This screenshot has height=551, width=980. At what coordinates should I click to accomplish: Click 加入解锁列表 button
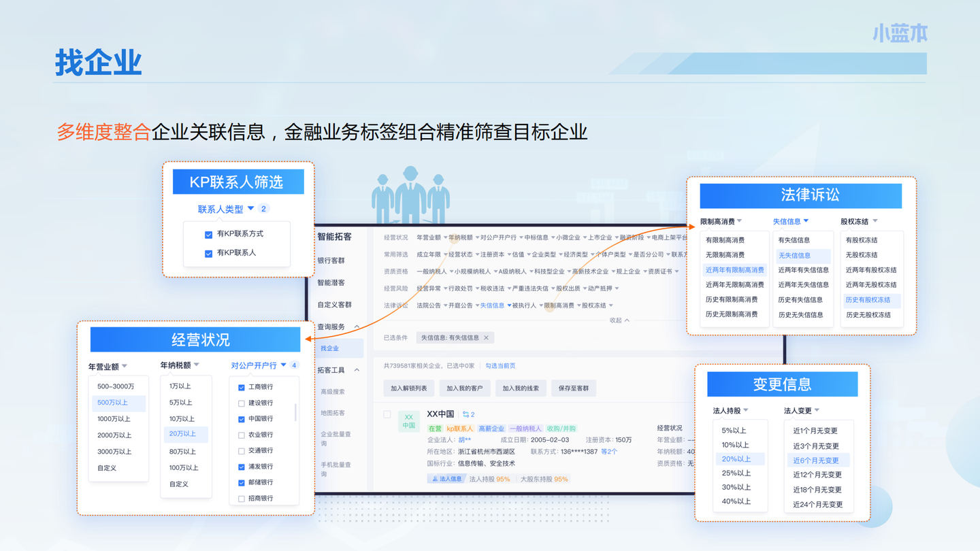[409, 388]
